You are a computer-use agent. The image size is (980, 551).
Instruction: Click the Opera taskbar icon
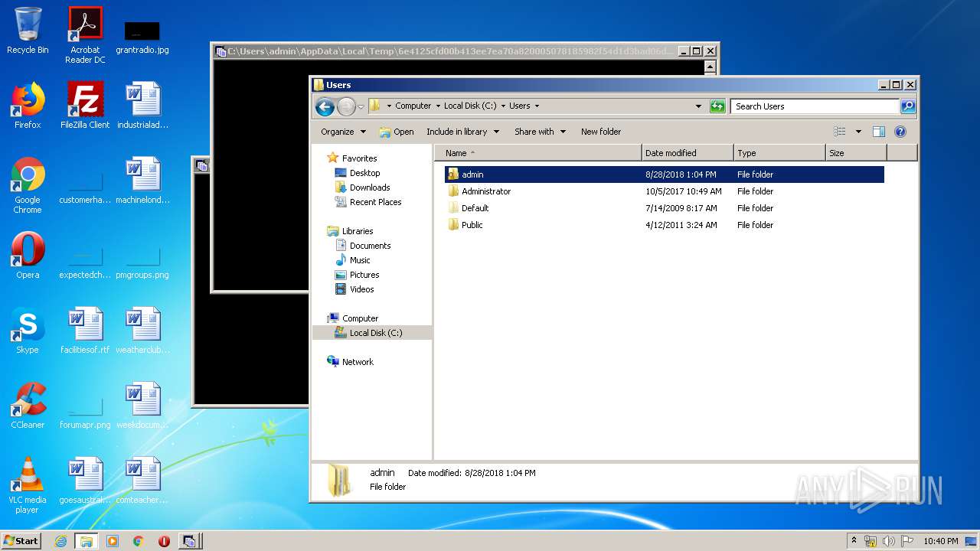(x=164, y=541)
